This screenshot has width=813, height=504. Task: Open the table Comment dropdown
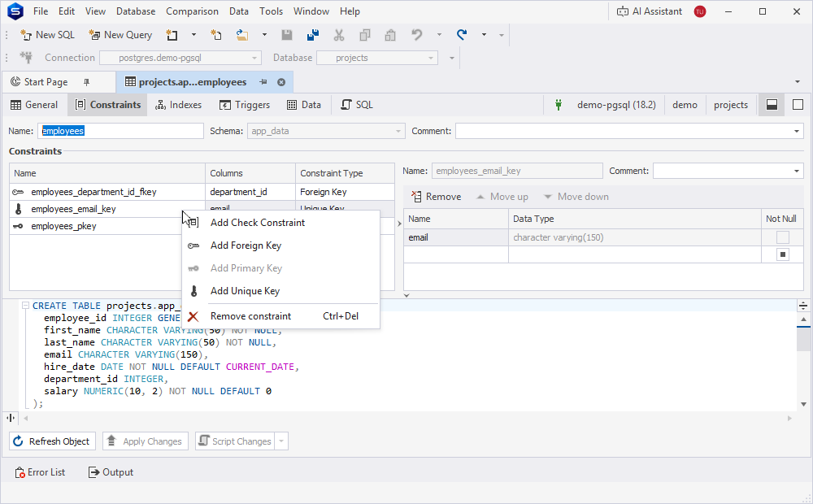pyautogui.click(x=797, y=131)
